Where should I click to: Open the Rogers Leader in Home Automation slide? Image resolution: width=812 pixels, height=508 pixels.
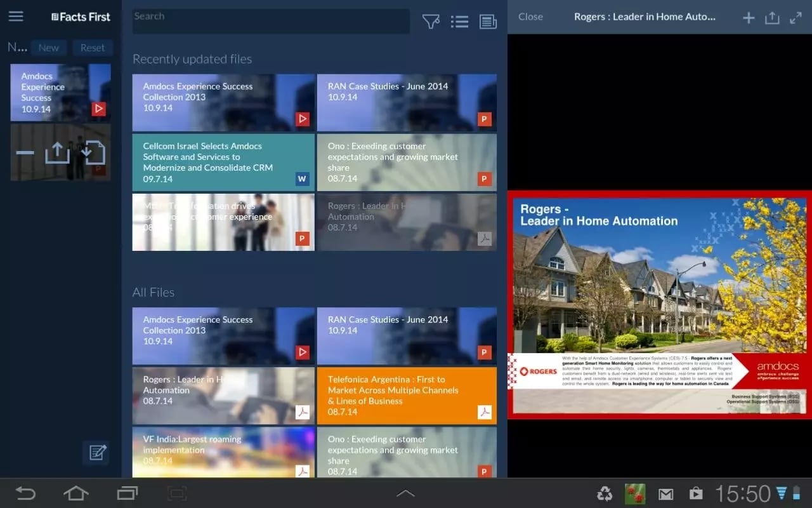click(x=660, y=305)
